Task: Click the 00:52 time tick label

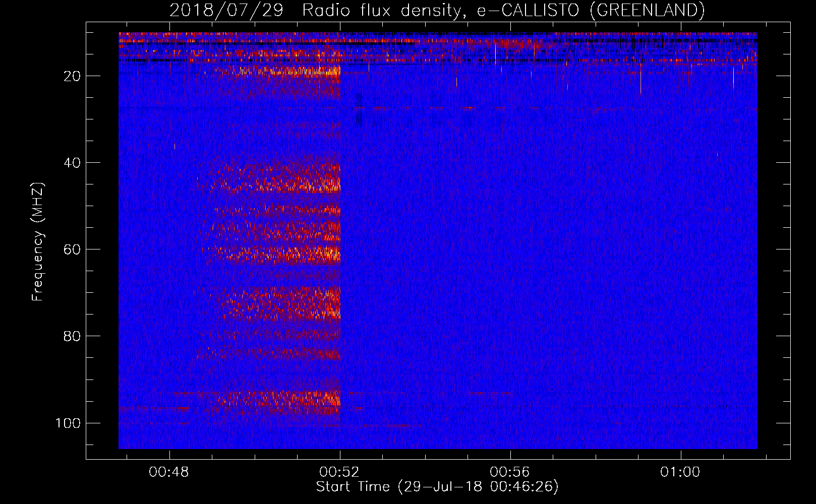Action: pos(339,472)
